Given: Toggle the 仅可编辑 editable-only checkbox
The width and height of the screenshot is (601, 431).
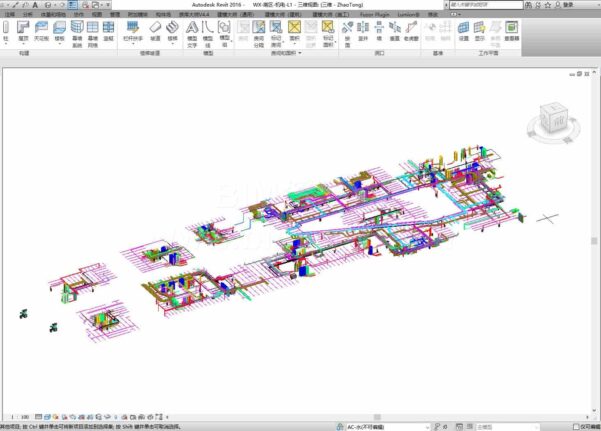Looking at the screenshot, I should pyautogui.click(x=576, y=427).
